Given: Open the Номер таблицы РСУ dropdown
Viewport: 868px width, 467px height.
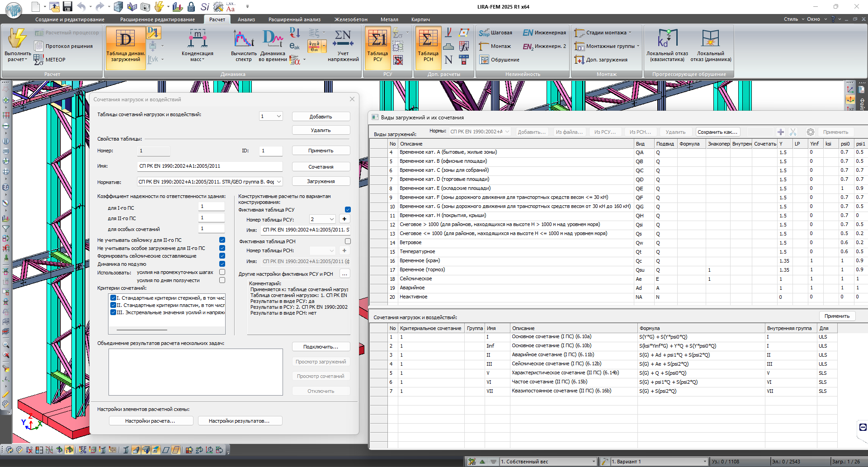Looking at the screenshot, I should 331,219.
